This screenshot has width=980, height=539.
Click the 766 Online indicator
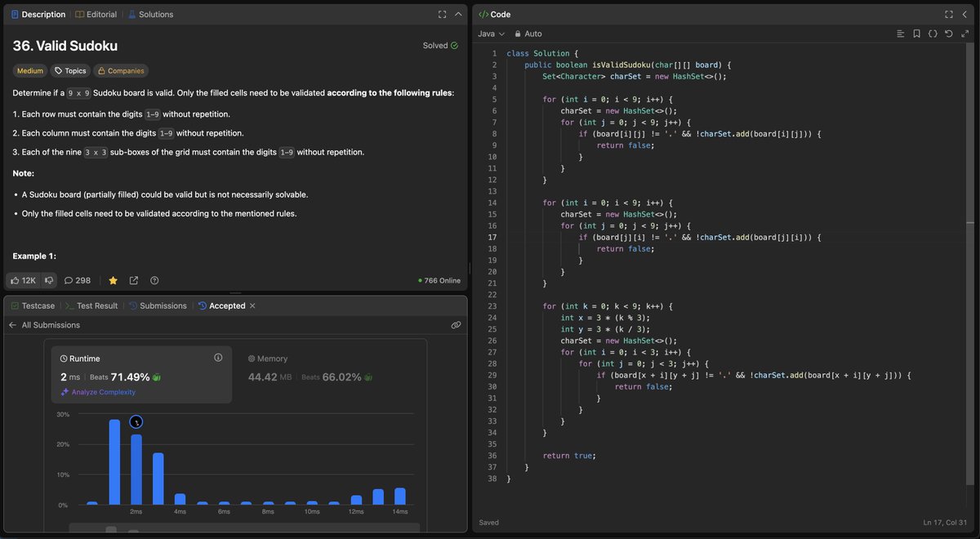click(x=439, y=280)
